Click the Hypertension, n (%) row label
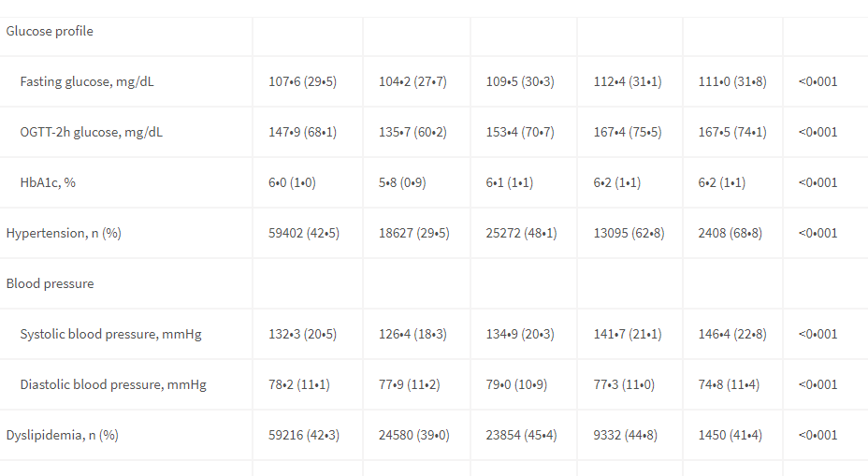 tap(64, 233)
